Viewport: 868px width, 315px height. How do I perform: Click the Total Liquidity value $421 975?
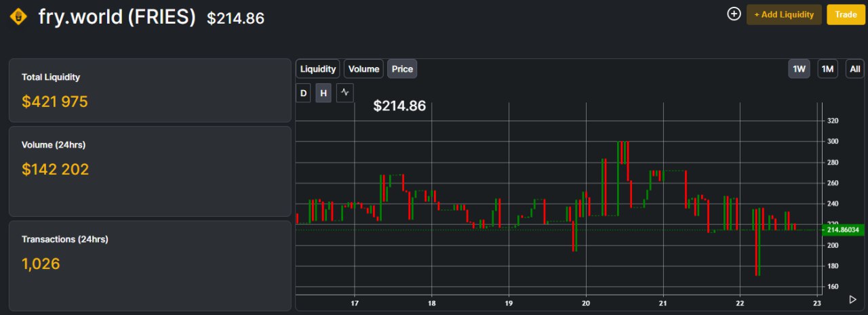click(x=55, y=102)
